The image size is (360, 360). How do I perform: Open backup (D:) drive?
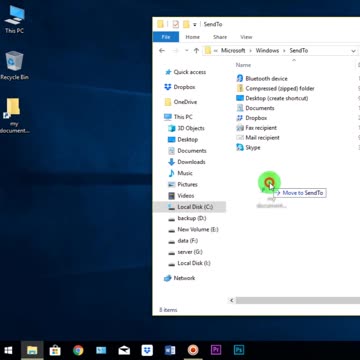coord(187,218)
